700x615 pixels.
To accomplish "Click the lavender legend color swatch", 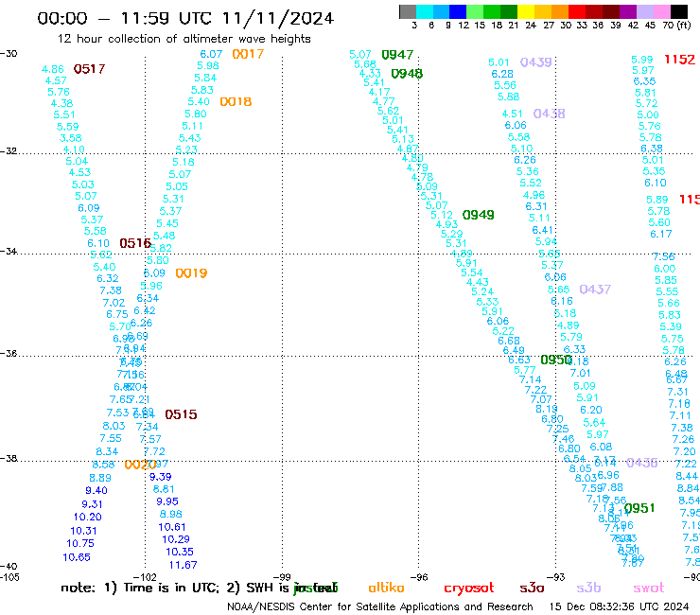I will [644, 11].
